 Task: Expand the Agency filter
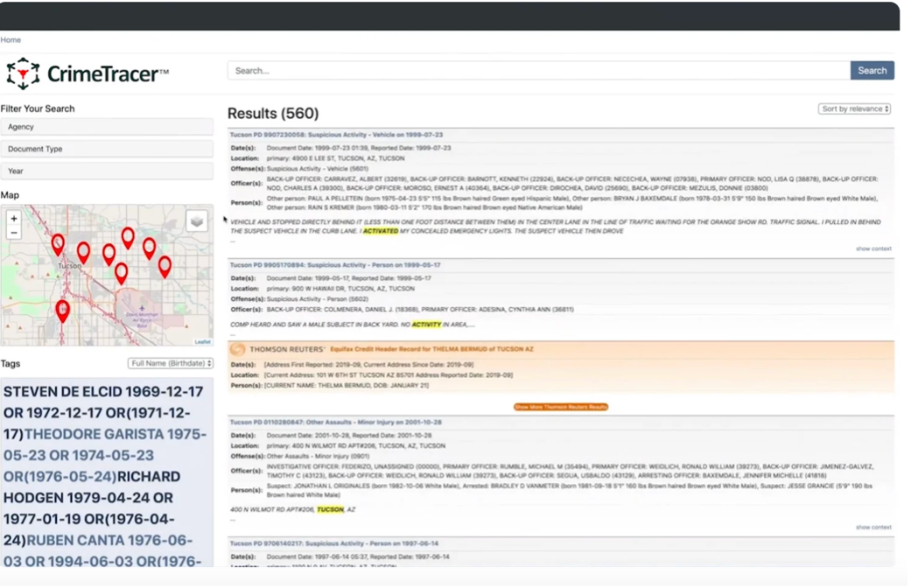click(107, 127)
